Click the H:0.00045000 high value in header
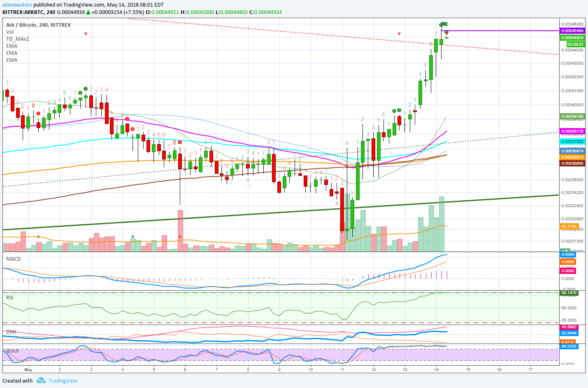588x388 pixels. (197, 12)
